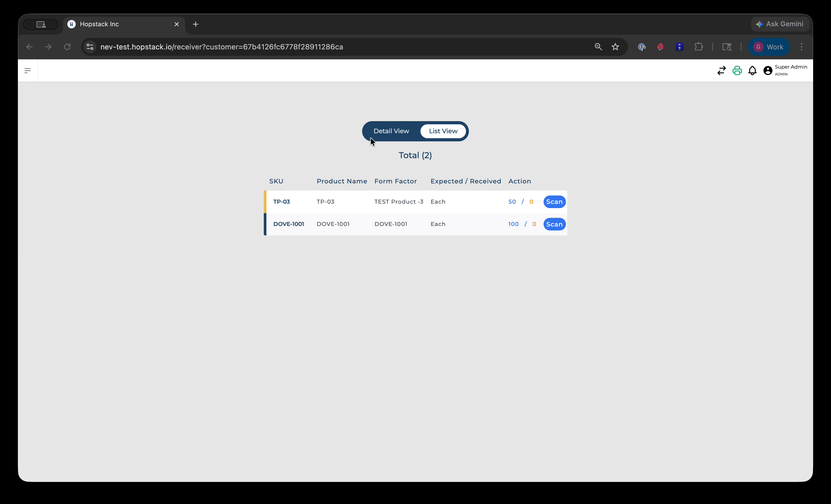Click the SKU column header
Screen dimensions: 831x504
276,181
